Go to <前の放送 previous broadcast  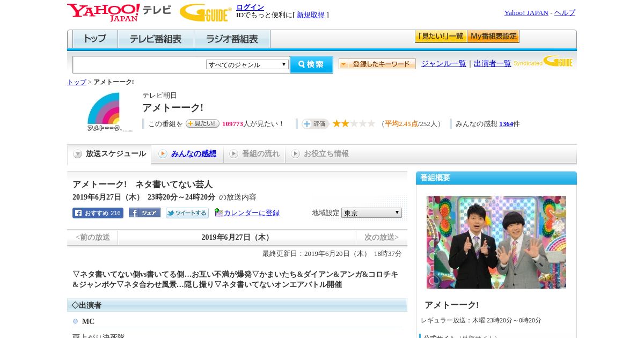point(93,238)
